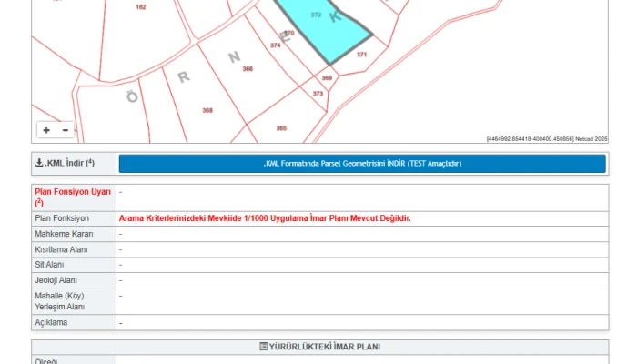Select parcel 365 on the map
This screenshot has height=364, width=637.
tap(281, 128)
